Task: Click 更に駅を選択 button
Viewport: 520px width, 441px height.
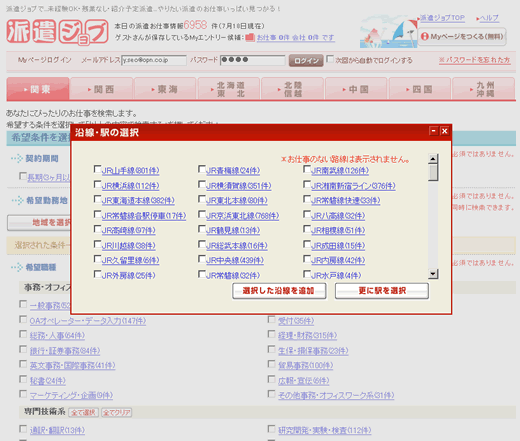Action: tap(382, 291)
